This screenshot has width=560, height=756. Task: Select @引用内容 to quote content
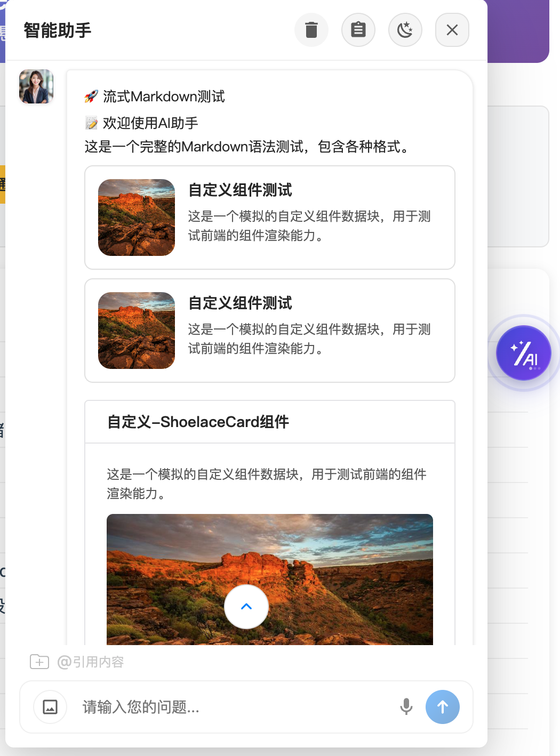click(91, 662)
